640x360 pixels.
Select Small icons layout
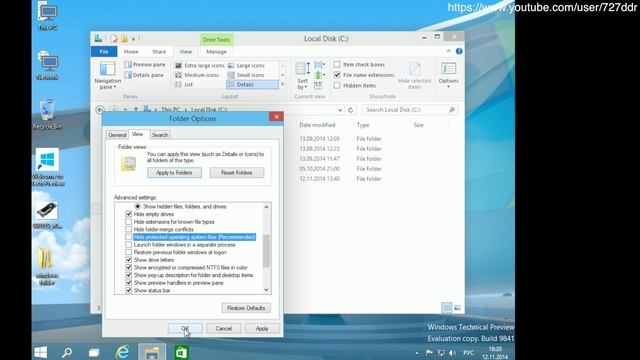click(x=246, y=75)
